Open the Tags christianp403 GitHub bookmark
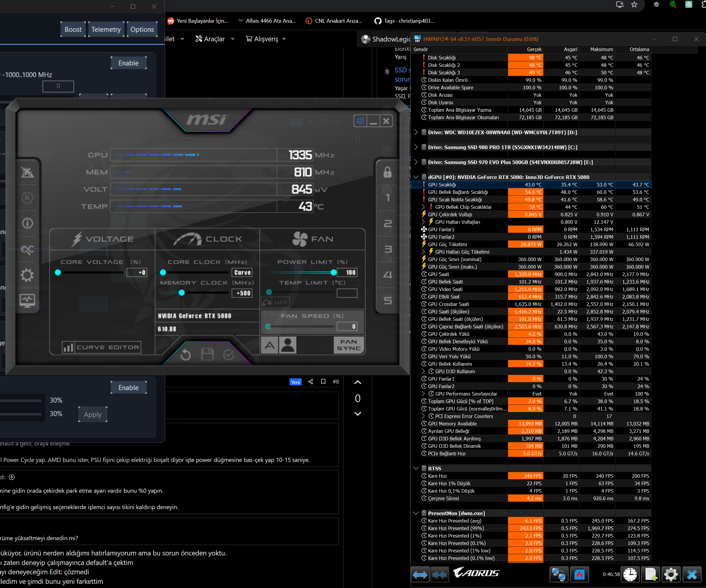Viewport: 706px width, 588px height. [405, 21]
